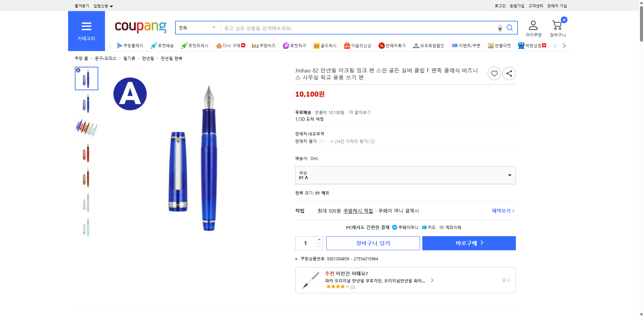Toggle the wishlist heart on this product

494,73
